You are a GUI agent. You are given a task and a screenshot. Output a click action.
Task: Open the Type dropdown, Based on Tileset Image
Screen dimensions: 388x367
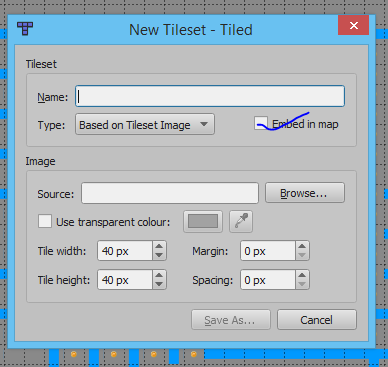click(x=145, y=124)
